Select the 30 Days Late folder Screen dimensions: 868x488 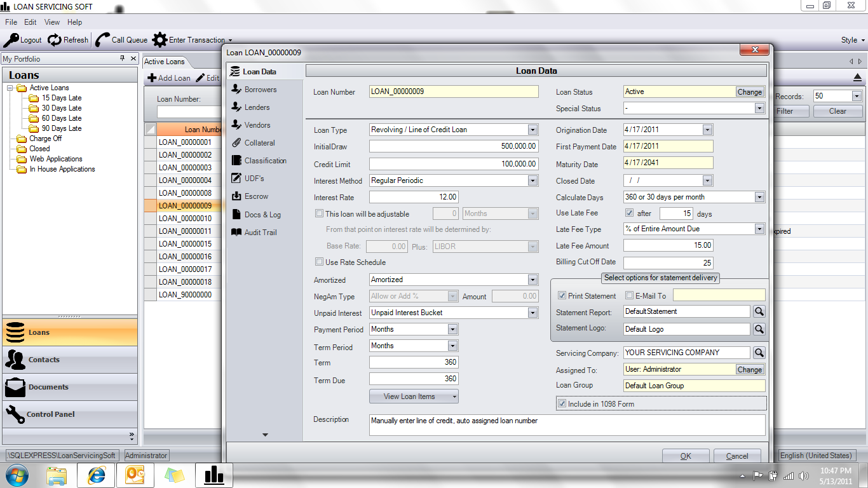coord(62,108)
